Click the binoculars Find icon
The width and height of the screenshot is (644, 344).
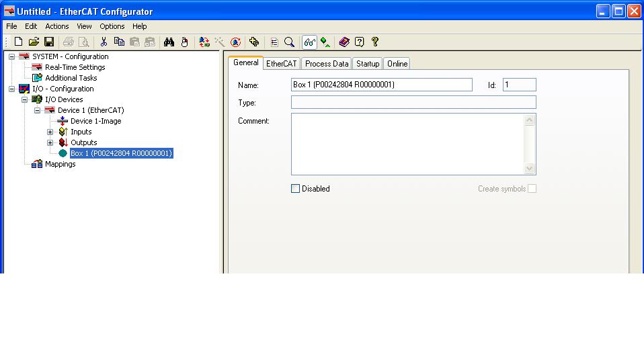(169, 42)
